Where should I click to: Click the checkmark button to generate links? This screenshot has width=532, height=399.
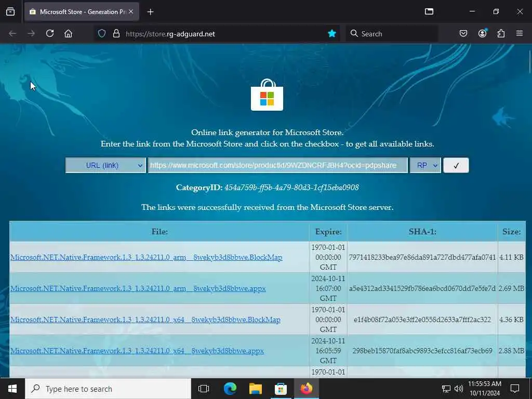point(456,165)
